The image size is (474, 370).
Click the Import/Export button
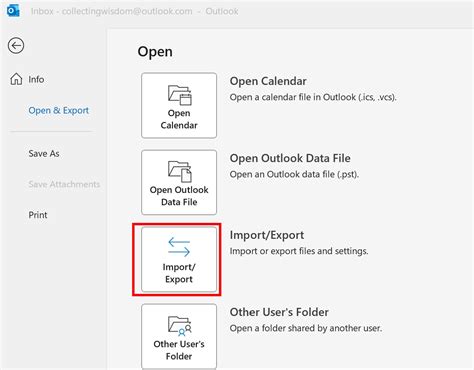[179, 259]
